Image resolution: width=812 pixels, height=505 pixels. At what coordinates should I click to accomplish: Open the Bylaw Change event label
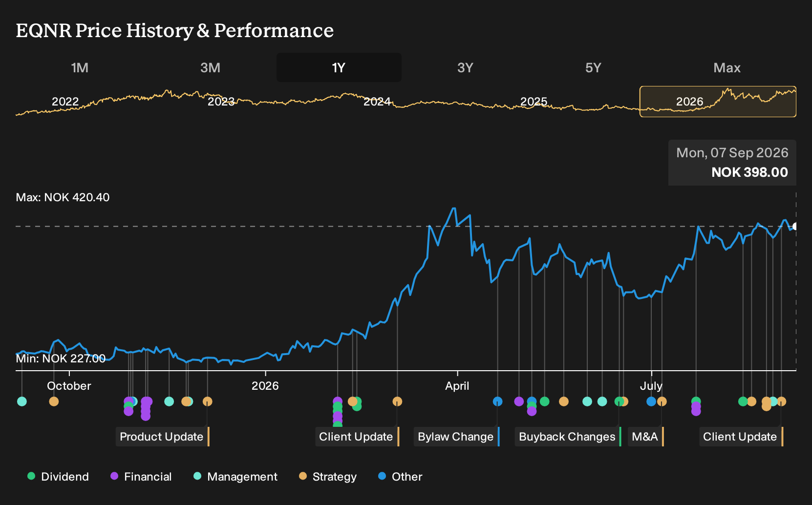coord(457,437)
